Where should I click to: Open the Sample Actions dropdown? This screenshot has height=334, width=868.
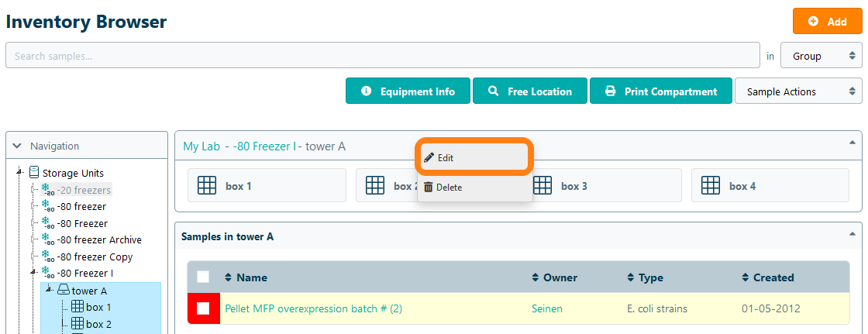(798, 91)
